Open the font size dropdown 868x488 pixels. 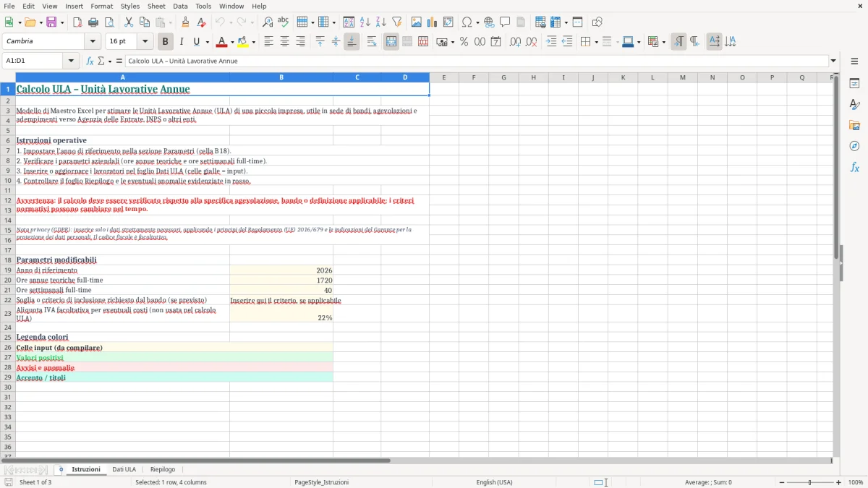pos(145,42)
